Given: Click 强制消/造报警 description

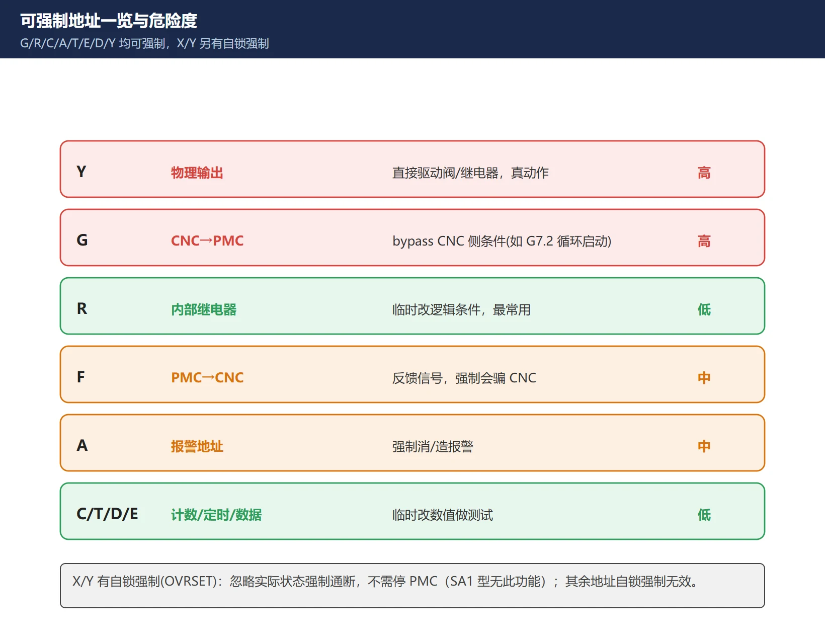Looking at the screenshot, I should [x=433, y=446].
